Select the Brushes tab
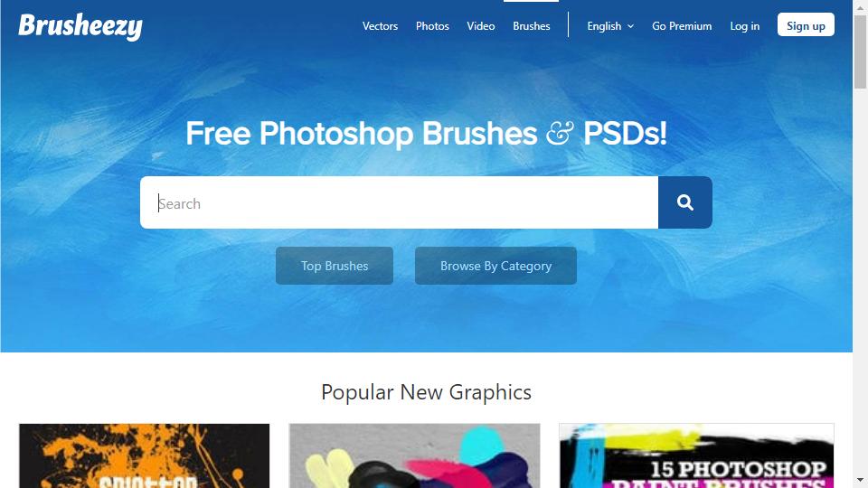This screenshot has width=868, height=488. click(x=532, y=26)
